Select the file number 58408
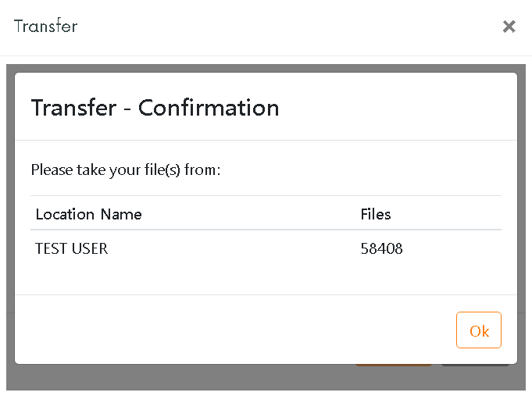 point(381,248)
